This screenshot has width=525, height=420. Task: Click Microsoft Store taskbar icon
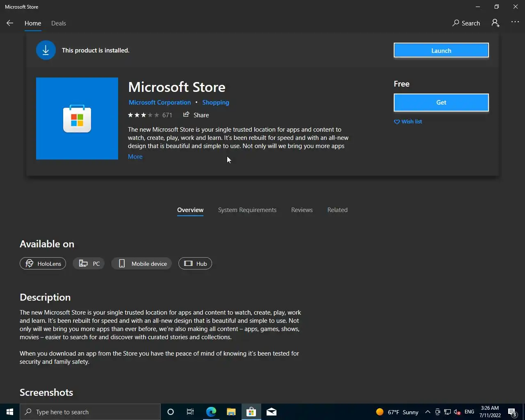coord(251,412)
